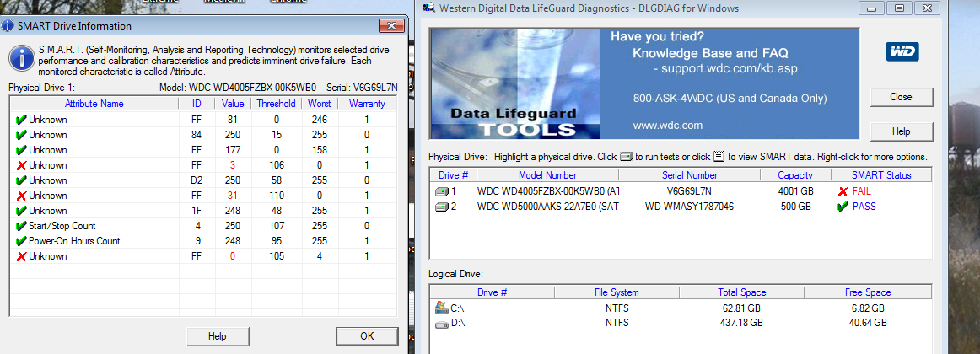This screenshot has width=980, height=354.
Task: Sort SMART table by ID column
Action: (197, 104)
